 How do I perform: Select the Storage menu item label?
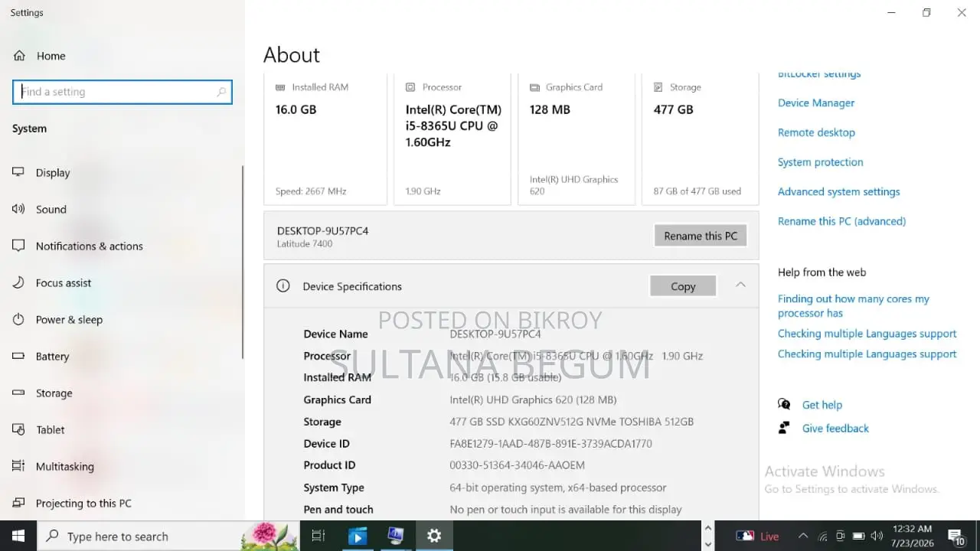(54, 393)
